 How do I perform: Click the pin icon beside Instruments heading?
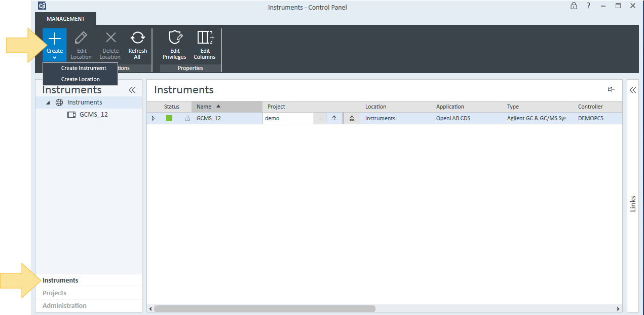[x=611, y=90]
